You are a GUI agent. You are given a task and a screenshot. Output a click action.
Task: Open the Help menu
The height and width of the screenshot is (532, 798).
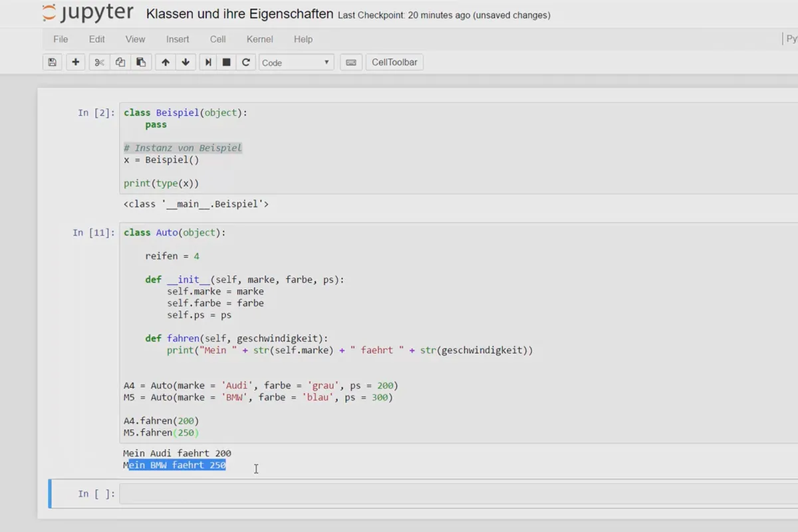303,39
